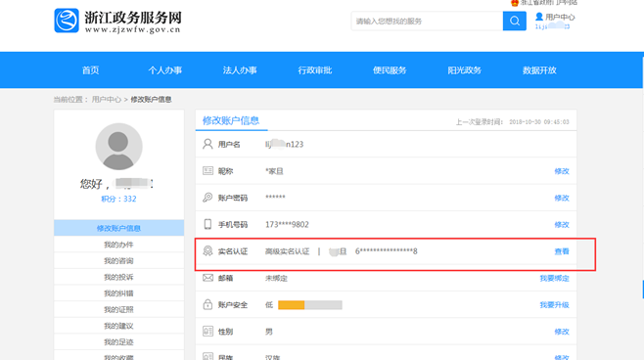The height and width of the screenshot is (360, 644).
Task: Click 查看 in the 实名认证 row
Action: [x=562, y=251]
